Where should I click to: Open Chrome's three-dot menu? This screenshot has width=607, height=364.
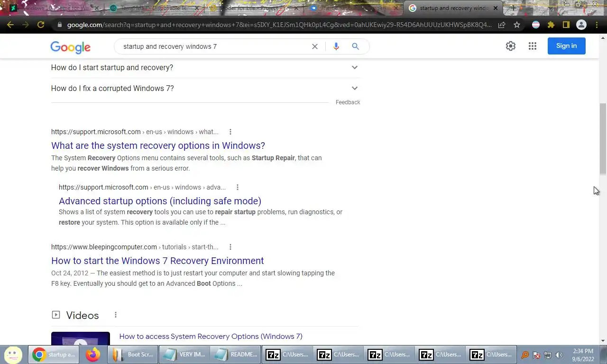click(597, 25)
